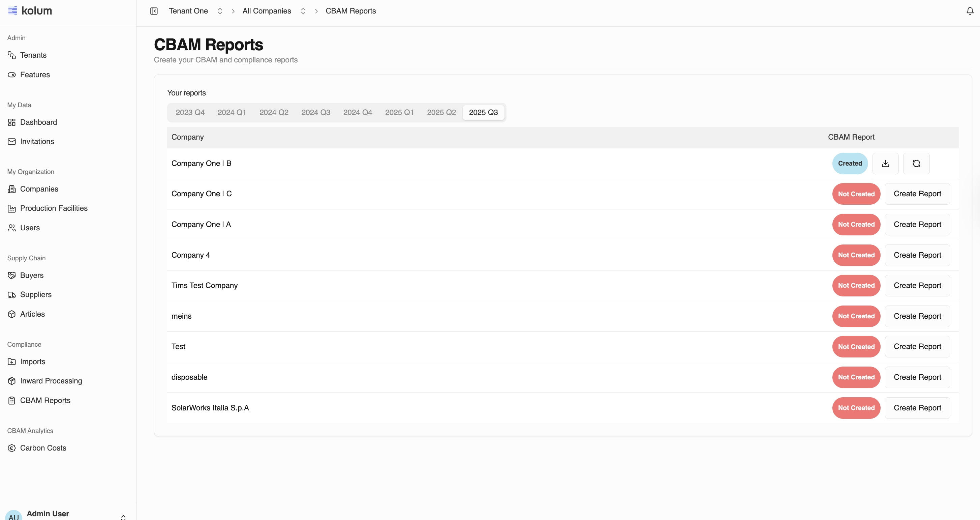Viewport: 980px width, 520px height.
Task: Click the Created status badge
Action: [850, 163]
